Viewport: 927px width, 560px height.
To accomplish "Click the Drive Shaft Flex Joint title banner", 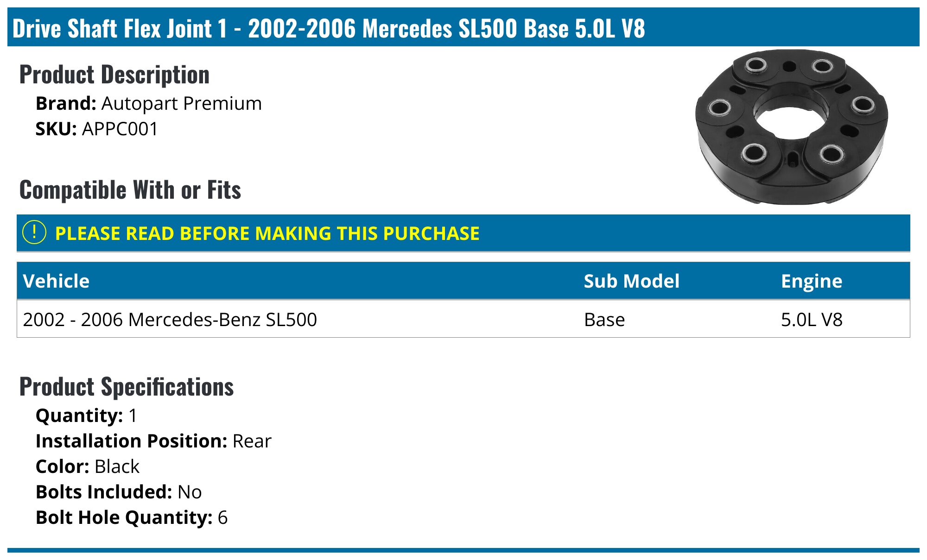I will 328,28.
